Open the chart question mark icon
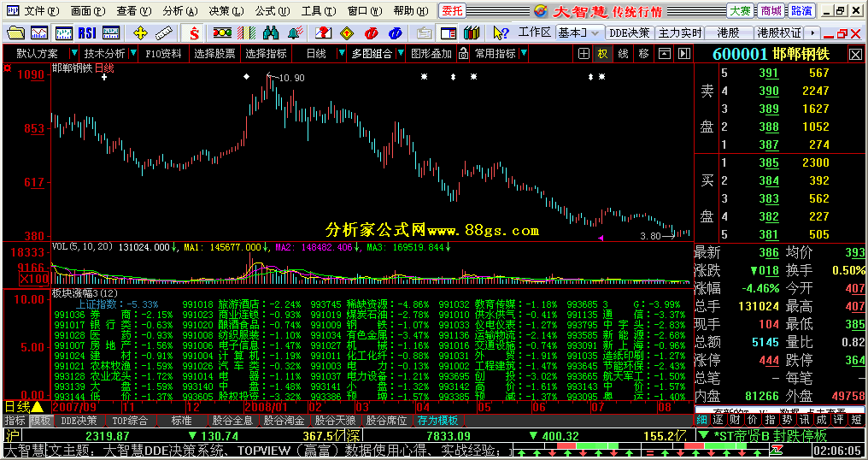This screenshot has height=460, width=868. (323, 33)
